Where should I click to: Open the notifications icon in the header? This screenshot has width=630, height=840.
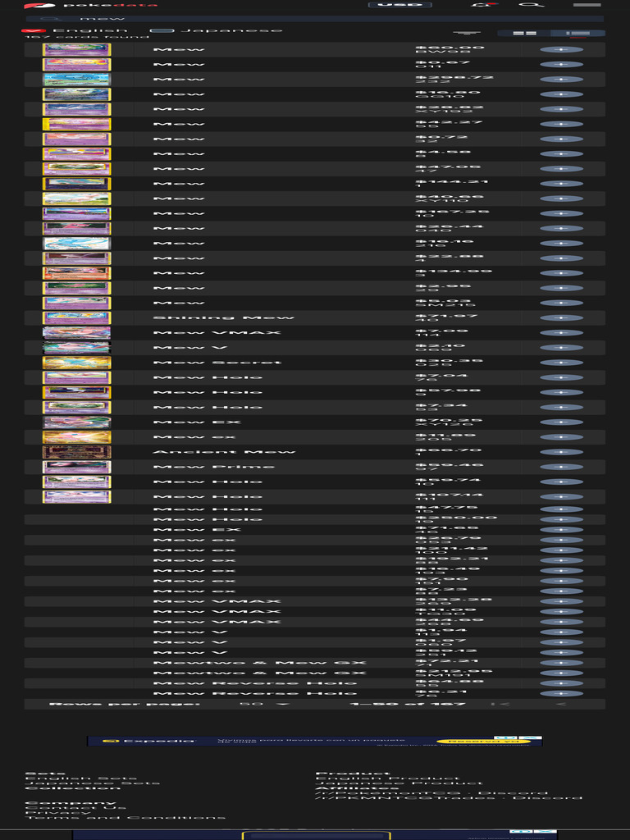pyautogui.click(x=484, y=5)
